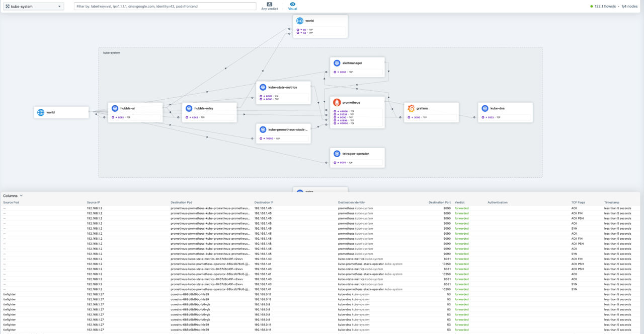
Task: Click the hubble-ui Kubernetes icon
Action: point(115,108)
